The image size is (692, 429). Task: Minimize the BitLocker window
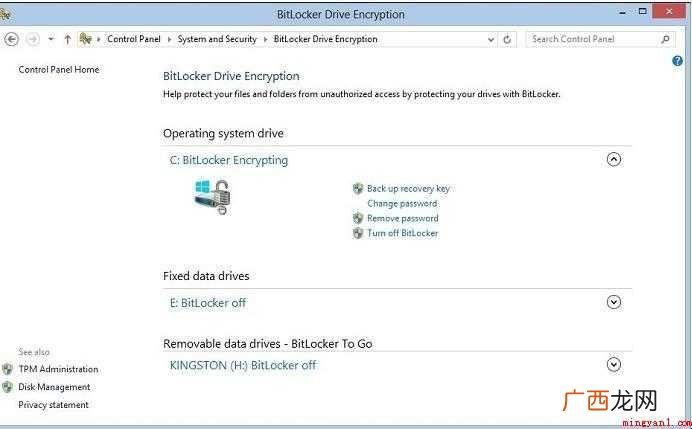(x=622, y=13)
